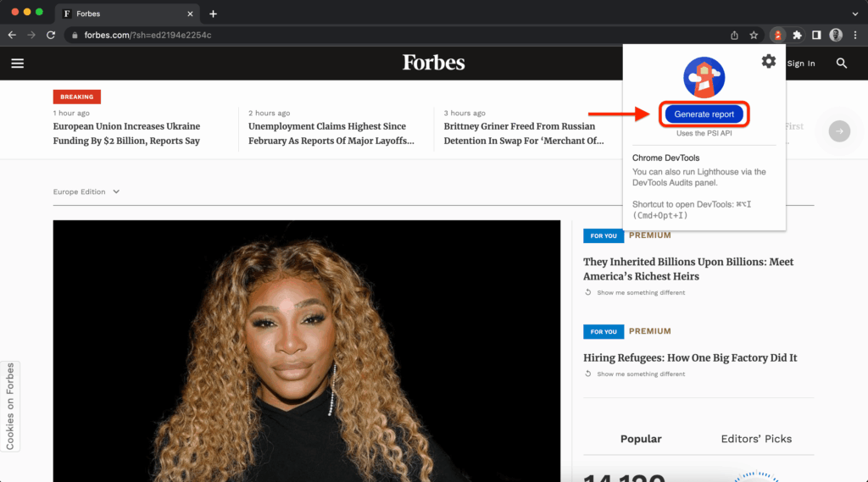Click the featured hero image
Image resolution: width=868 pixels, height=482 pixels.
[307, 351]
